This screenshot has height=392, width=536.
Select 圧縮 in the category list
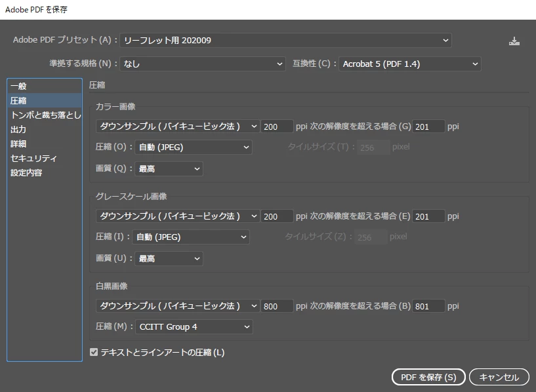[45, 100]
